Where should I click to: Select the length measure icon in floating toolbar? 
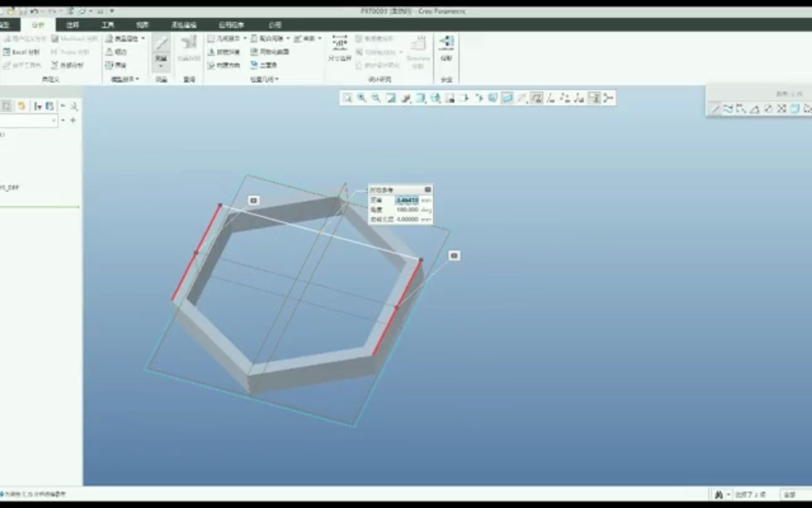point(715,109)
